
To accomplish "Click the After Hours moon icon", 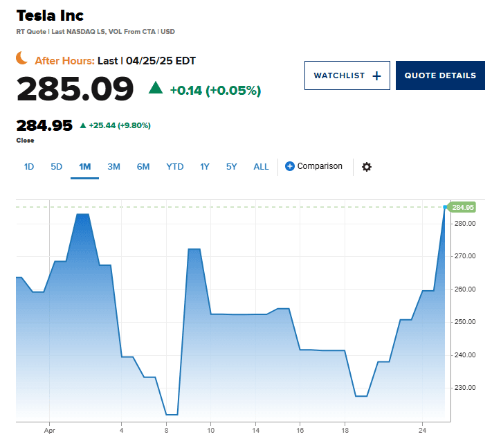I will 24,60.
